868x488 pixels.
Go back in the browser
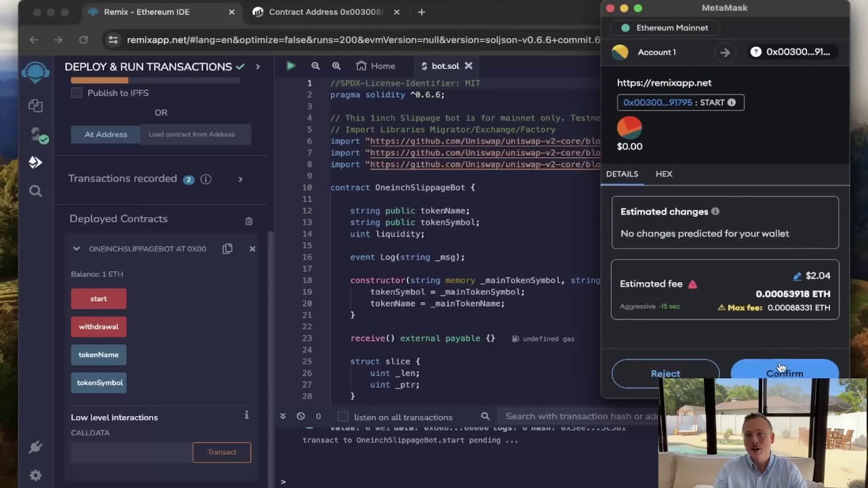pos(33,40)
